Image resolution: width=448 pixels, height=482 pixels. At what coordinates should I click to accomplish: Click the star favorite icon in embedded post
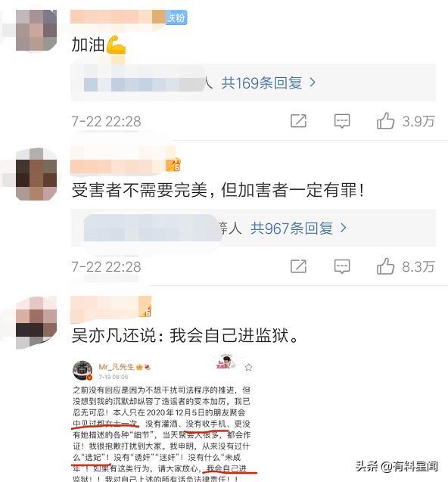coord(248,367)
